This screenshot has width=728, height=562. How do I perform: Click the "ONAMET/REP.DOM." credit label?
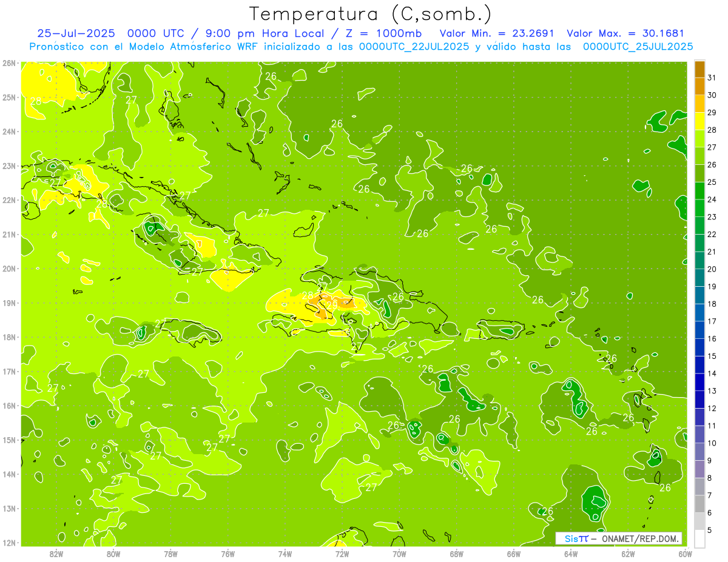[641, 538]
